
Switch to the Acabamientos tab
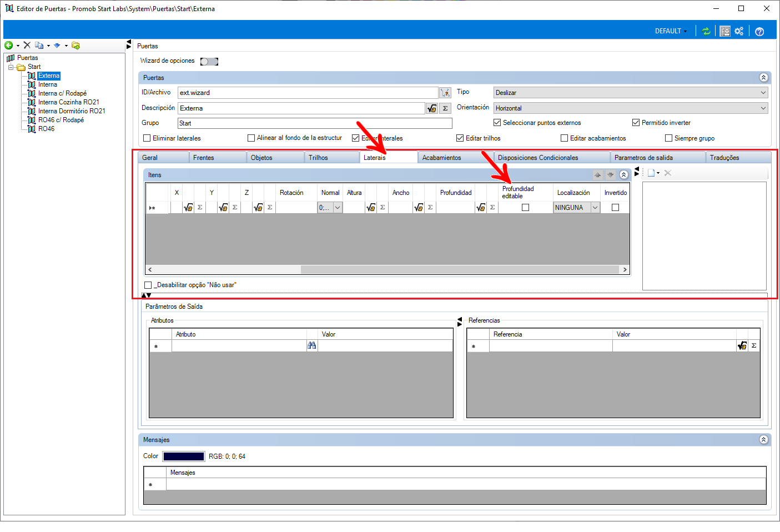coord(455,158)
